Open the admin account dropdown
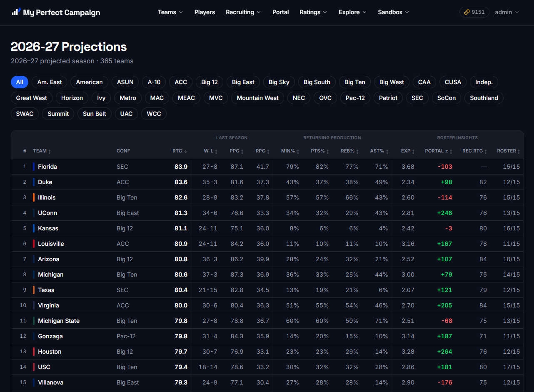The width and height of the screenshot is (534, 392). pos(507,12)
